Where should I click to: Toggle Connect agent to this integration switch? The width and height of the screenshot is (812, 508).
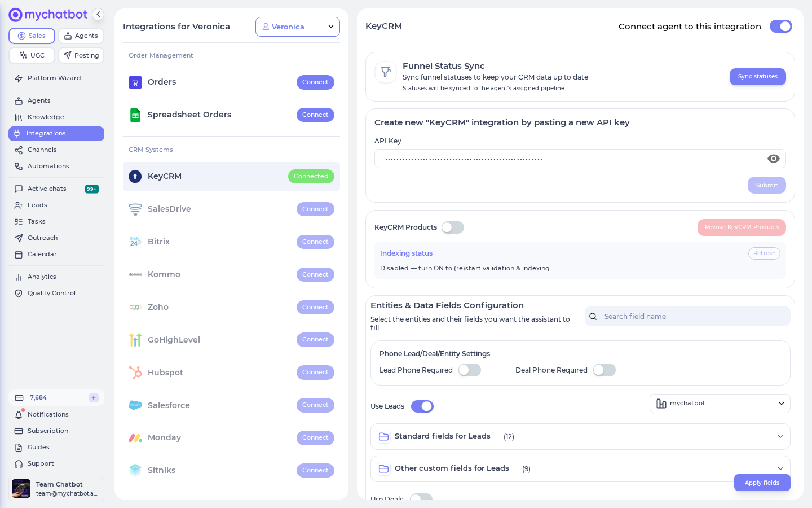[x=781, y=27]
